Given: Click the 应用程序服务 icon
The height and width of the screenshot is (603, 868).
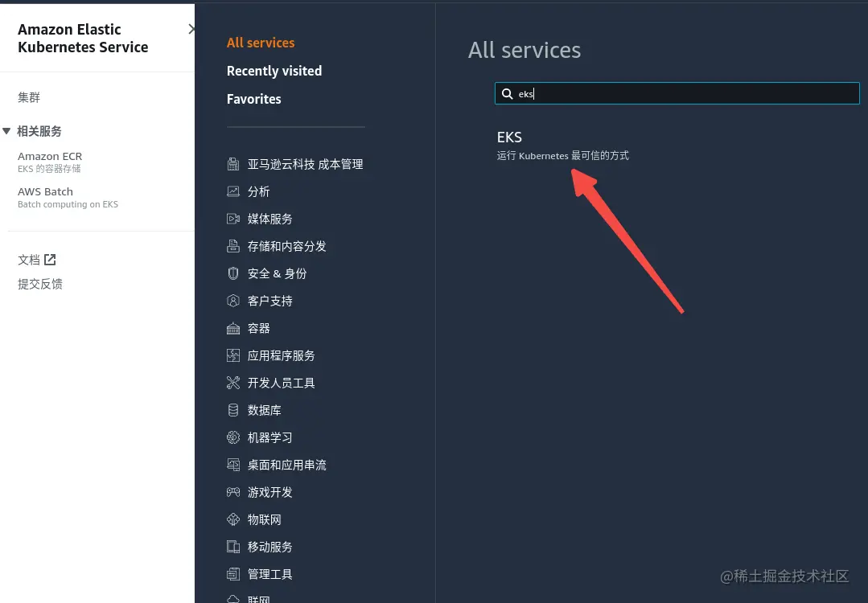Looking at the screenshot, I should 233,355.
